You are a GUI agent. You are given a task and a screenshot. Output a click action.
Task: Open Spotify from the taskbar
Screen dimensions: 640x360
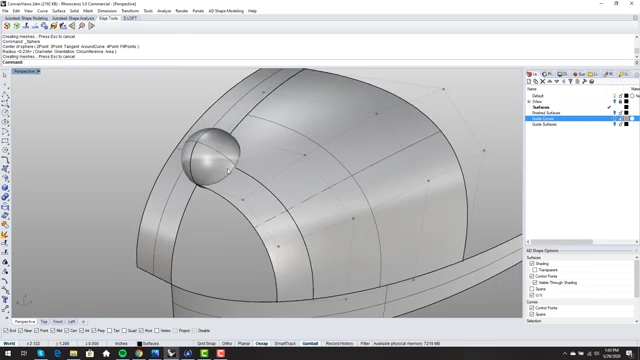pos(122,353)
